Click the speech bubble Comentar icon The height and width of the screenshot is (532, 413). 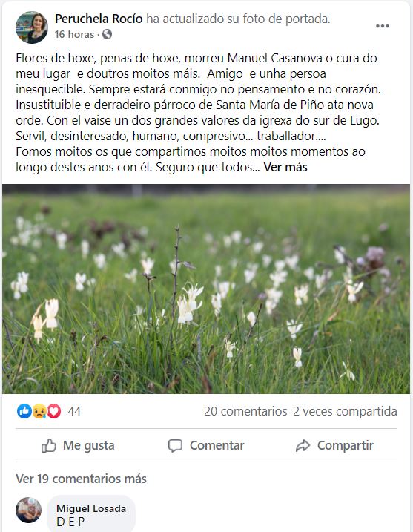click(175, 445)
